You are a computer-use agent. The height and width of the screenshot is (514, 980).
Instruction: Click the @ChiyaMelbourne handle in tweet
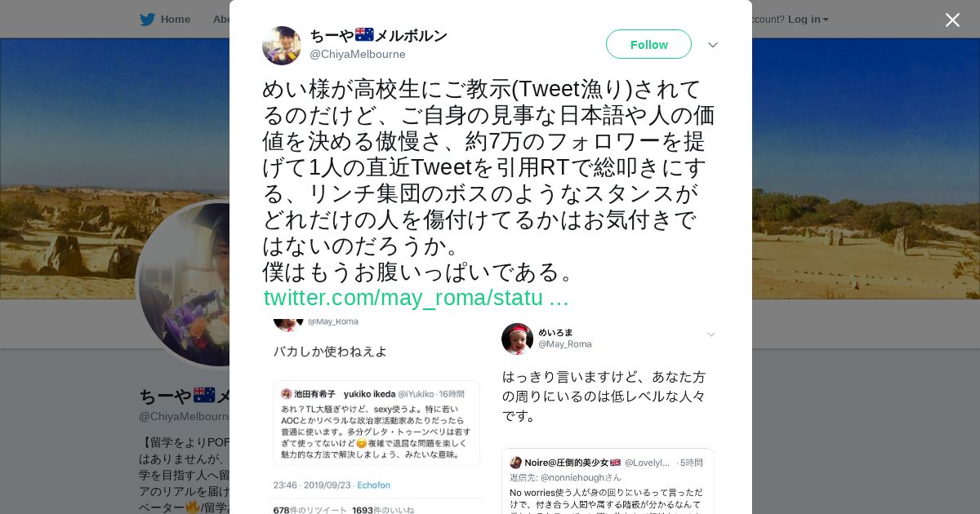click(357, 54)
